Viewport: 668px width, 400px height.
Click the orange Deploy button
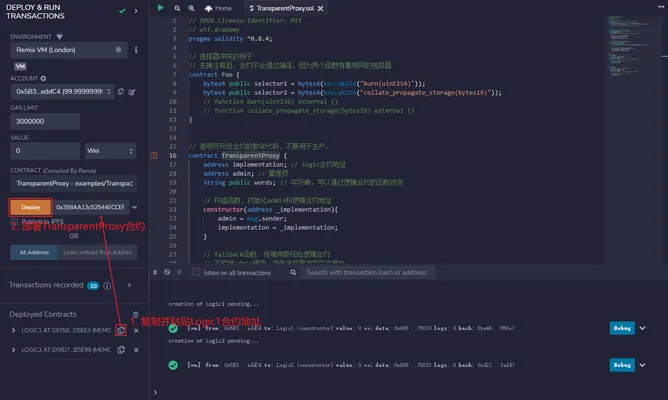click(31, 207)
